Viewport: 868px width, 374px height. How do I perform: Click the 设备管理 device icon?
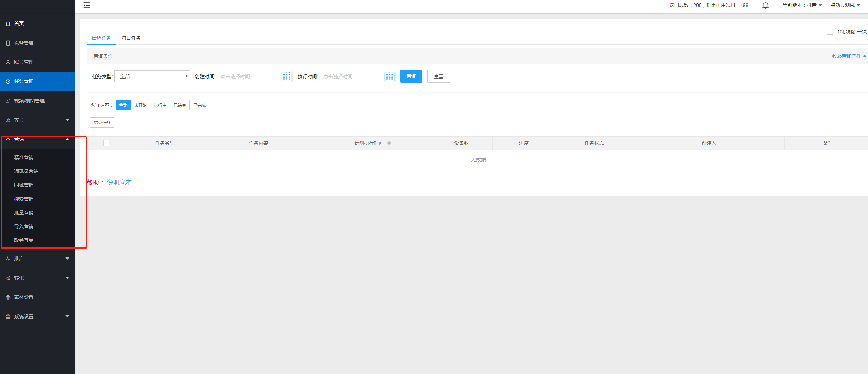pyautogui.click(x=8, y=43)
